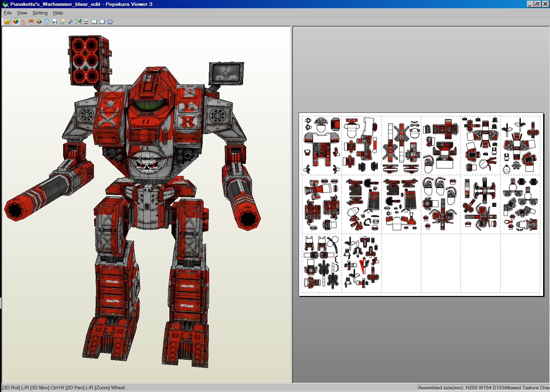
Task: Click the 123 edge ID toolbar icon
Action: pos(31,22)
